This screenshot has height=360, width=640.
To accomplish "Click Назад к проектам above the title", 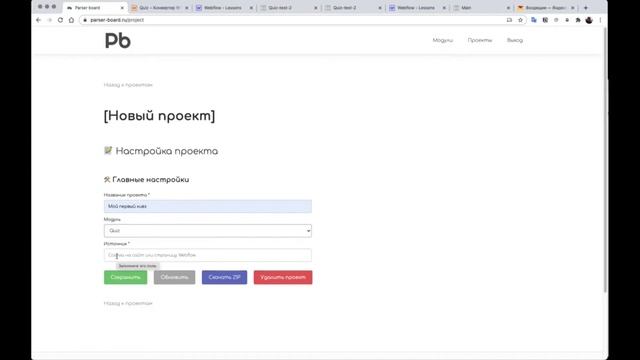I will tap(128, 85).
